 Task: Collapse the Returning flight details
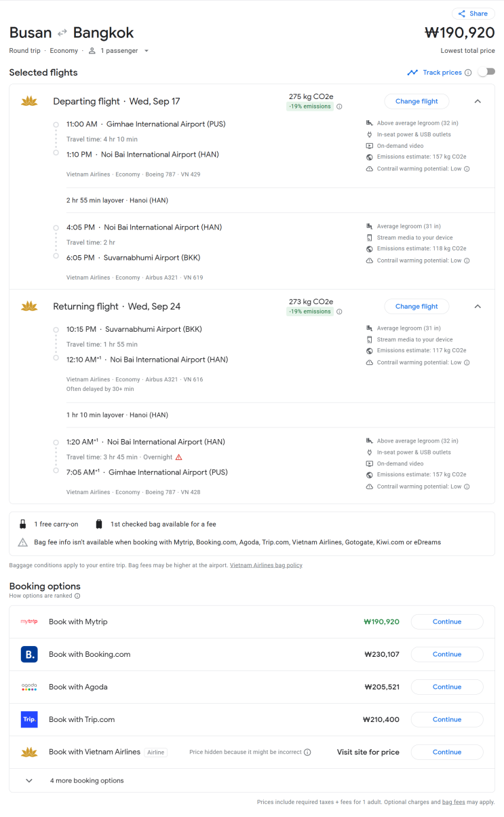[x=478, y=306]
